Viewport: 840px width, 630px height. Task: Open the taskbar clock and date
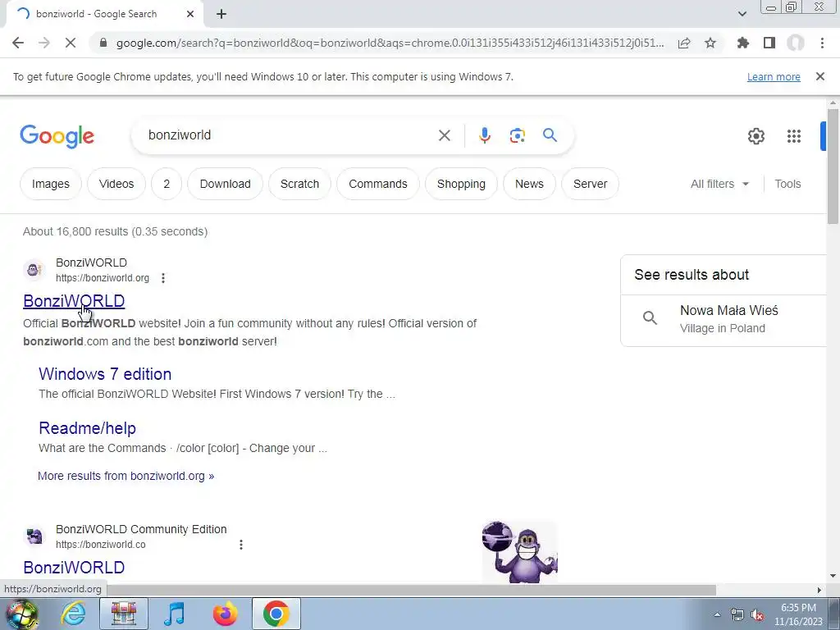[x=798, y=614]
